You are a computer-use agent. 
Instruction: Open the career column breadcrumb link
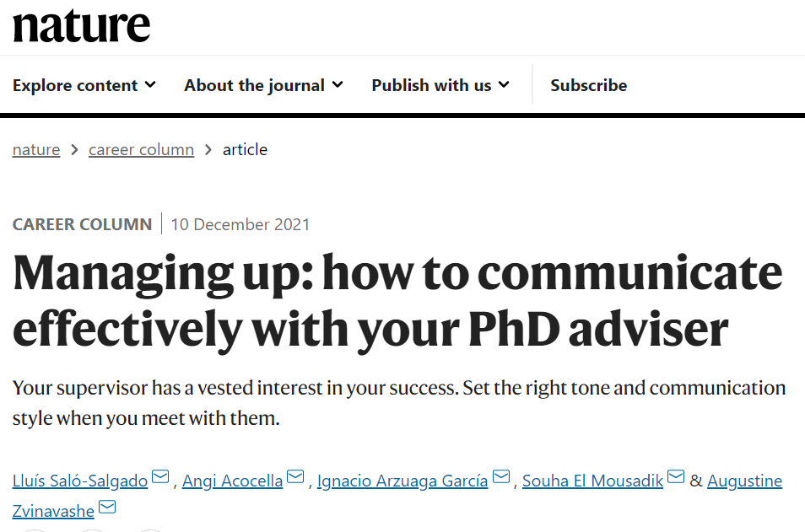click(x=141, y=150)
